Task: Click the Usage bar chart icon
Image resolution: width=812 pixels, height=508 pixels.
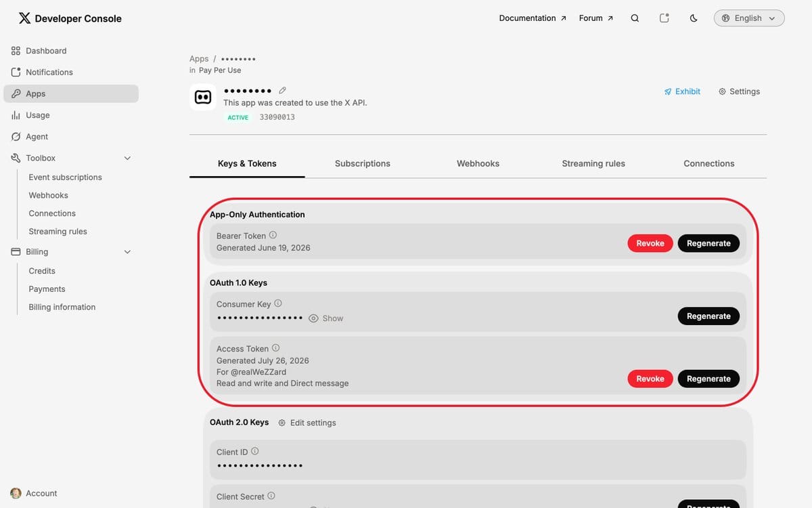Action: (x=16, y=115)
